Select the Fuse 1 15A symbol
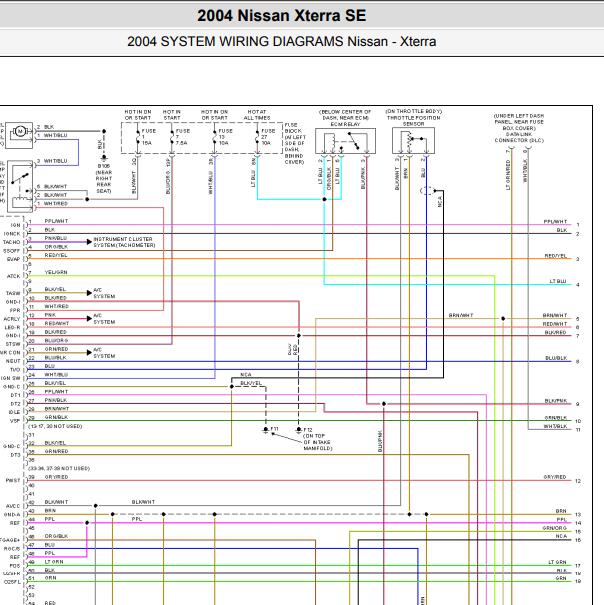604x605 pixels. (137, 138)
